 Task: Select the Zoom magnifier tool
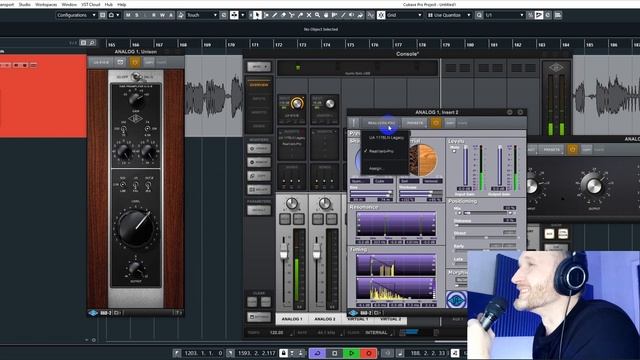point(318,15)
